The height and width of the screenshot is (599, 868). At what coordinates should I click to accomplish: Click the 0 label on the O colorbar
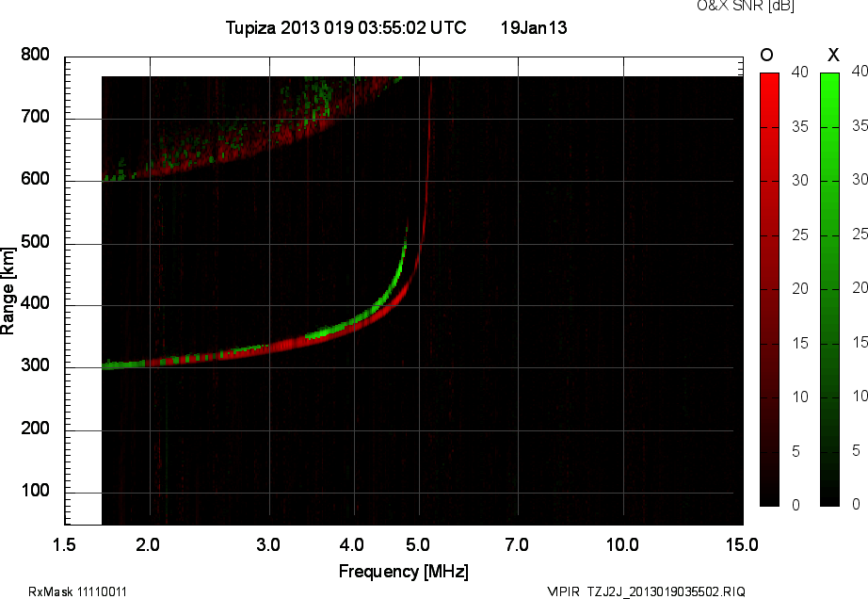(796, 505)
